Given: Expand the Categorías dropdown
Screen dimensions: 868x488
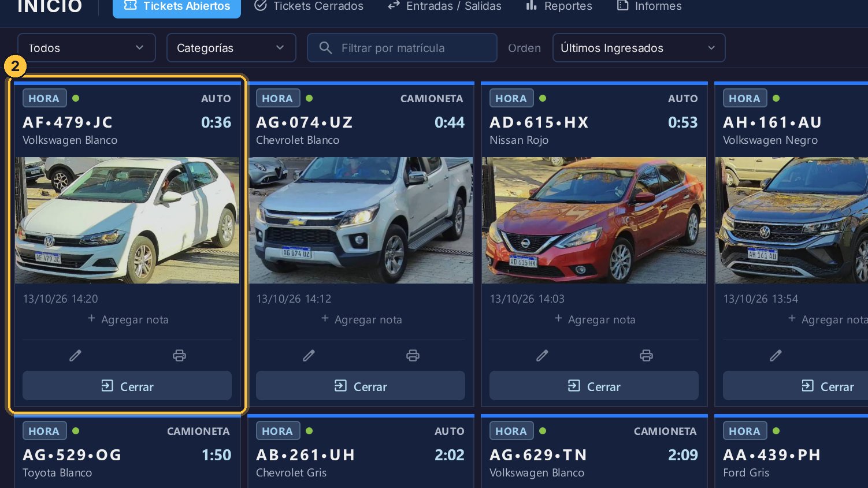Looking at the screenshot, I should click(231, 48).
